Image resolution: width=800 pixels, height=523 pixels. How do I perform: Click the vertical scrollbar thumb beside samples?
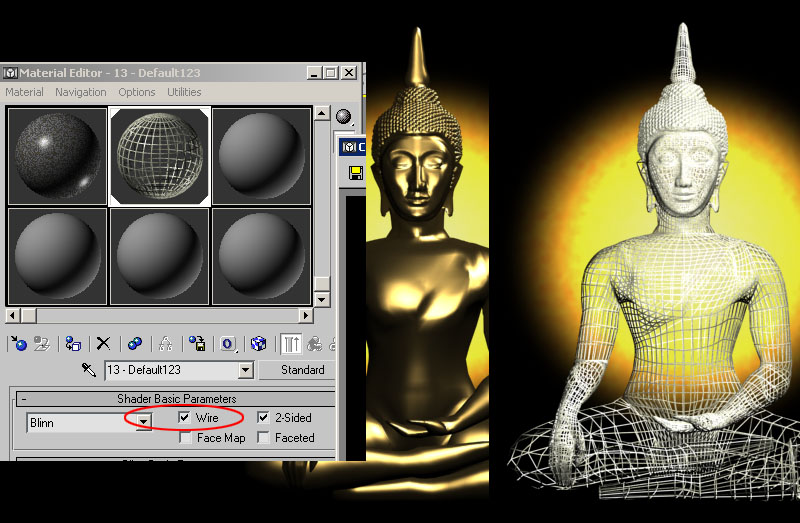(x=322, y=284)
